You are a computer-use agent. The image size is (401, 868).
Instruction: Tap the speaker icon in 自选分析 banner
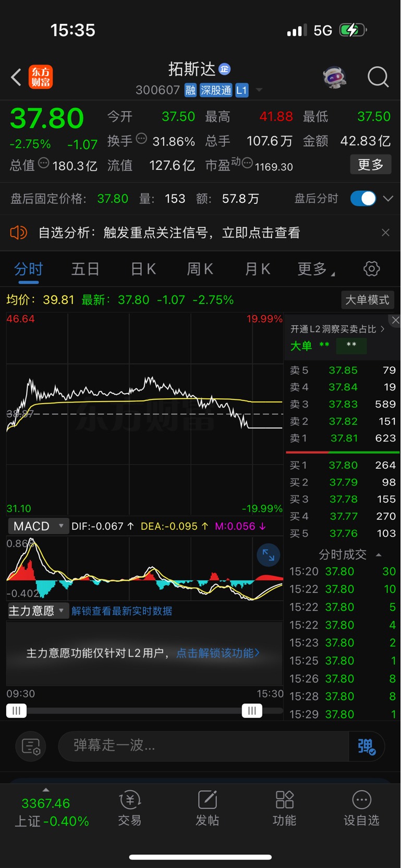click(x=19, y=233)
